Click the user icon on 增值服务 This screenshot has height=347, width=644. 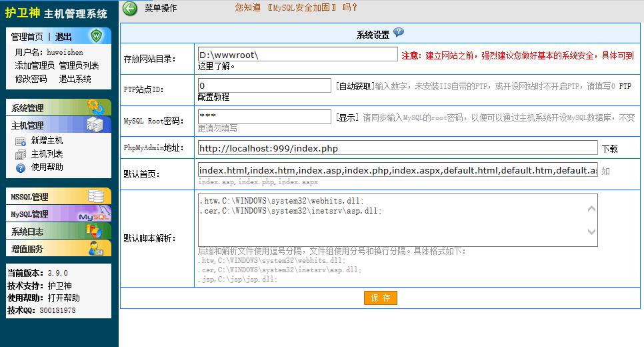pyautogui.click(x=96, y=248)
